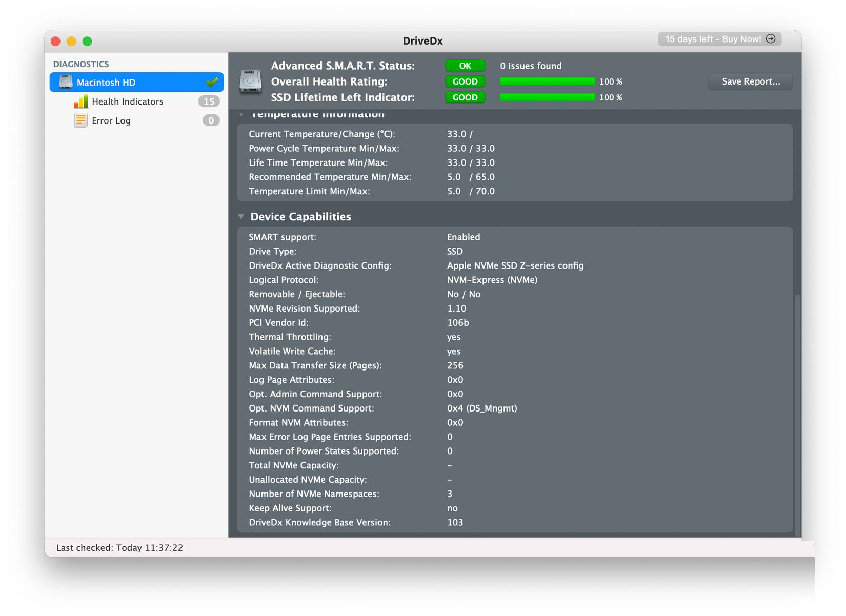Click the green OK S.M.A.R.T. status badge

[x=465, y=66]
